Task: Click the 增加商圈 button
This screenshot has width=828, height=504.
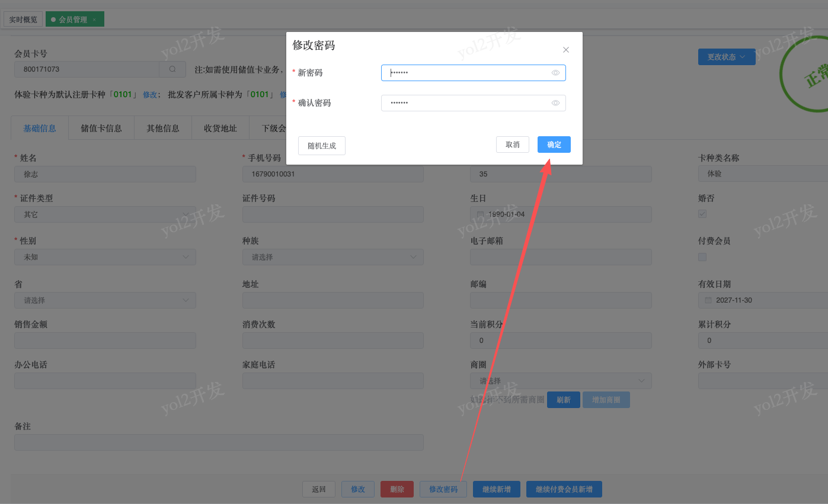Action: [606, 400]
